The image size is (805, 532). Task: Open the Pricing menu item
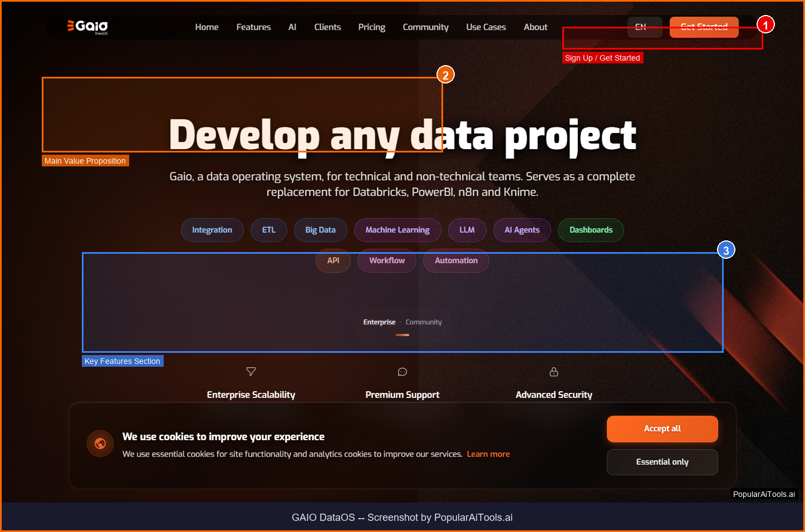click(x=372, y=27)
